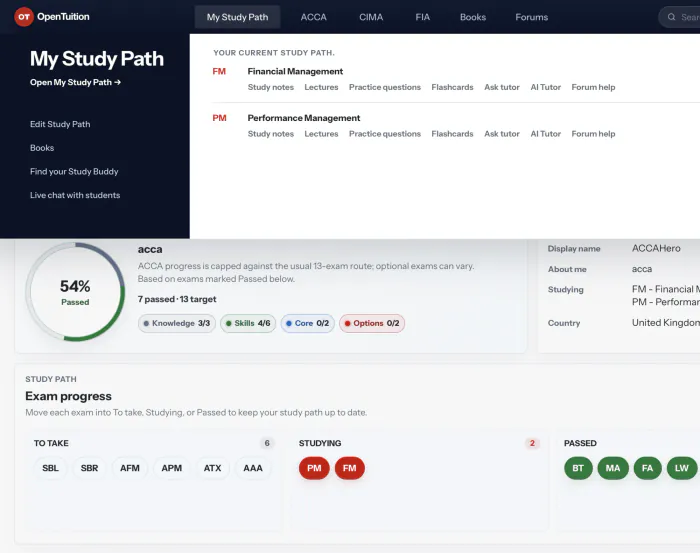700x553 pixels.
Task: Open Financial Management Ask tutor
Action: pos(502,87)
